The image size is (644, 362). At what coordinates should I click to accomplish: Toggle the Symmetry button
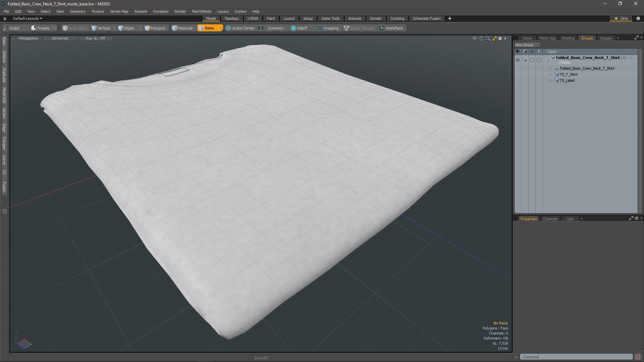pos(272,28)
